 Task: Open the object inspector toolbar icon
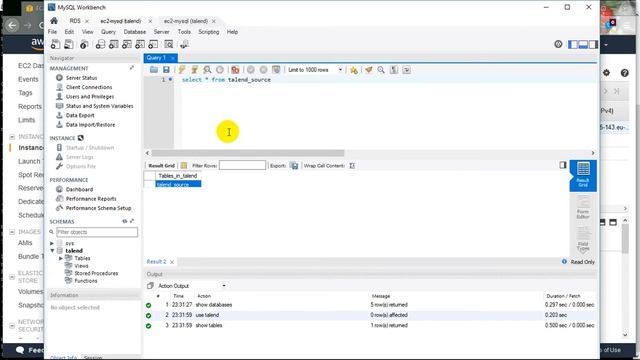tap(84, 44)
